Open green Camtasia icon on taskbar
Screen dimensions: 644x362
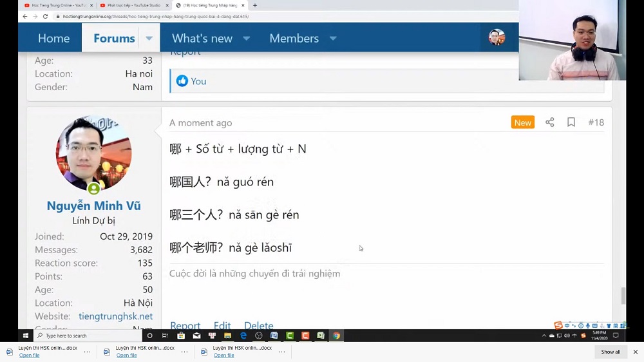pos(290,336)
